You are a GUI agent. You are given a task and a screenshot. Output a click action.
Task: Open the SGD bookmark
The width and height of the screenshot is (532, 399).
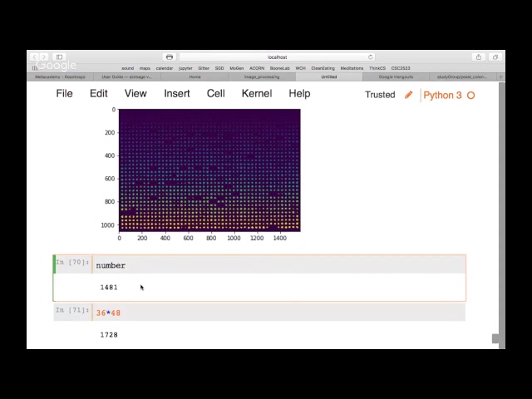click(x=219, y=68)
